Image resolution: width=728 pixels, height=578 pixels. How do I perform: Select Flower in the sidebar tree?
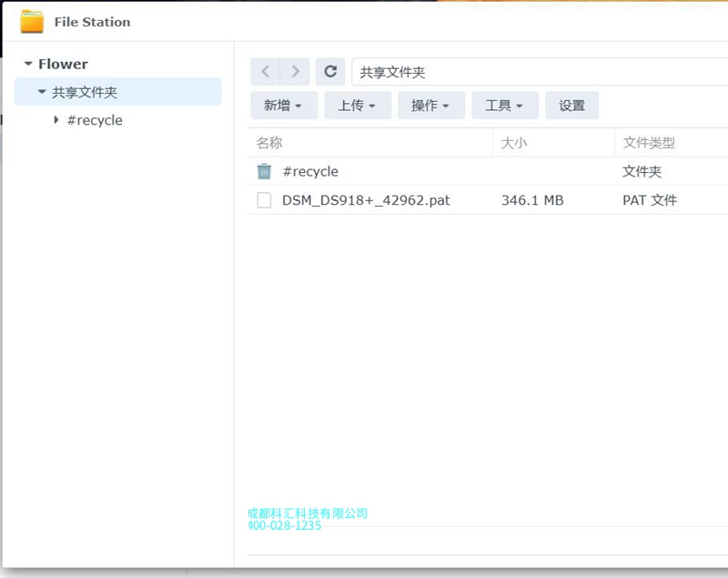[x=63, y=64]
